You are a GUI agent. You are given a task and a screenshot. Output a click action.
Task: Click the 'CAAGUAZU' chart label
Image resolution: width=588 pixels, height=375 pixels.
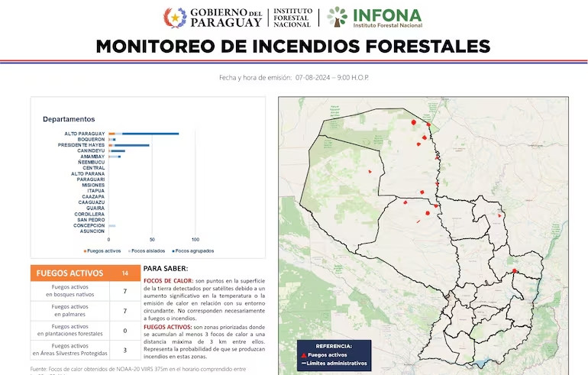(x=92, y=202)
